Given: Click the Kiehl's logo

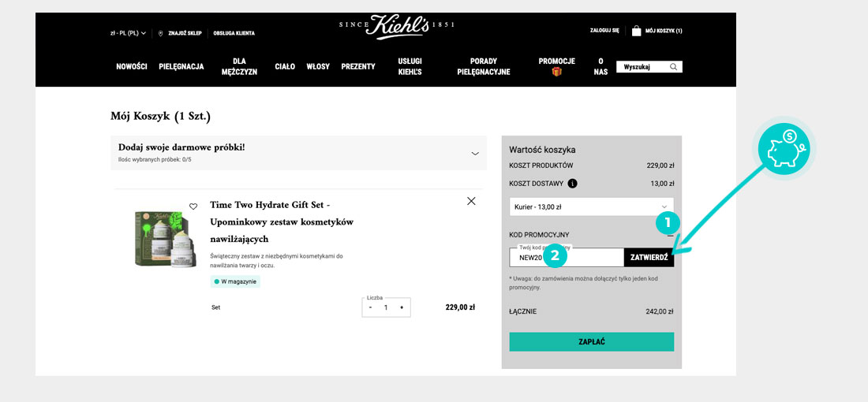Looking at the screenshot, I should [x=397, y=26].
